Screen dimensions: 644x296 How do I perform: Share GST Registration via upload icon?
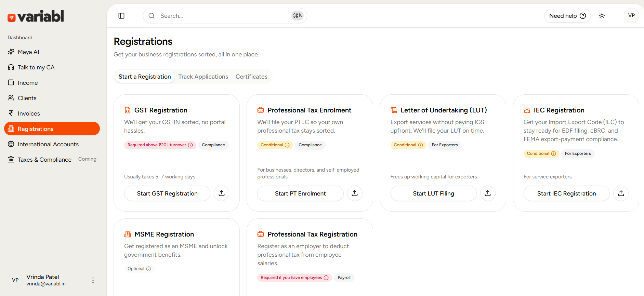pyautogui.click(x=222, y=193)
